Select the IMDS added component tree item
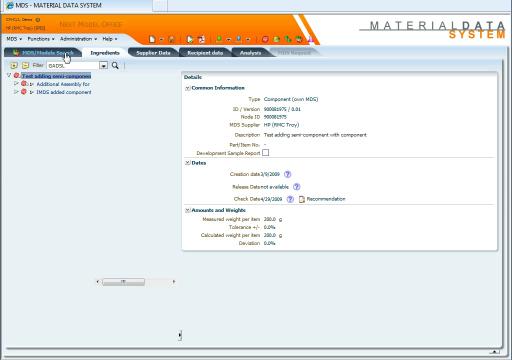This screenshot has width=512, height=360. pyautogui.click(x=64, y=92)
